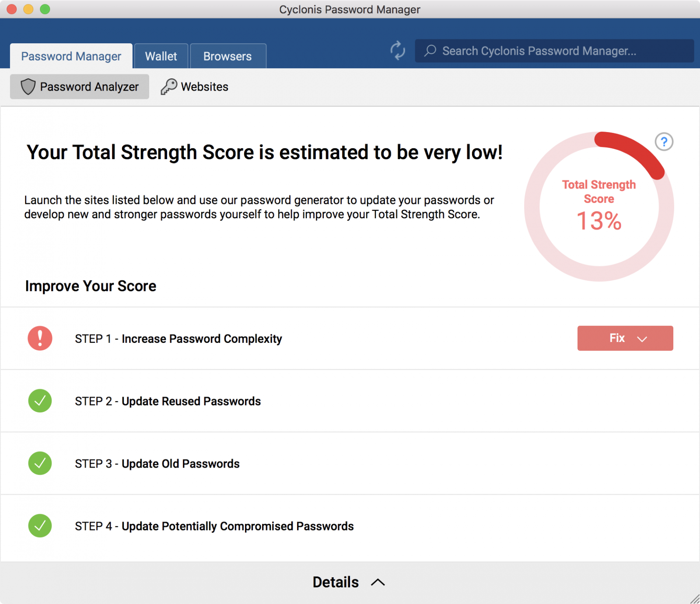Maximize window using the green button
The width and height of the screenshot is (700, 604).
click(45, 9)
